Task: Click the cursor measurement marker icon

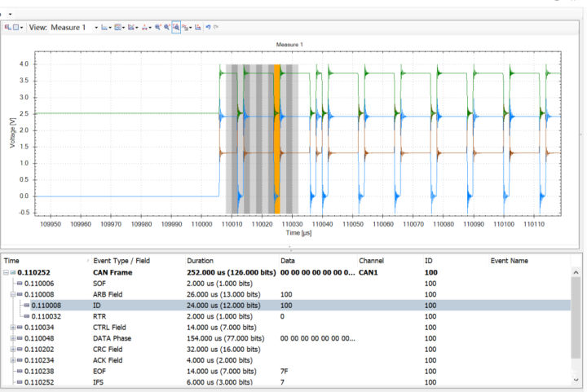Action: click(144, 28)
